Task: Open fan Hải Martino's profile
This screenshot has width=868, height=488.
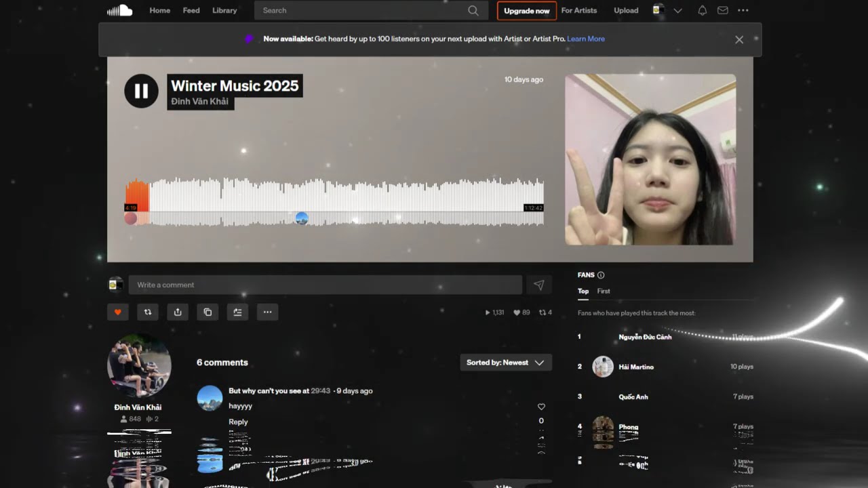Action: tap(636, 367)
